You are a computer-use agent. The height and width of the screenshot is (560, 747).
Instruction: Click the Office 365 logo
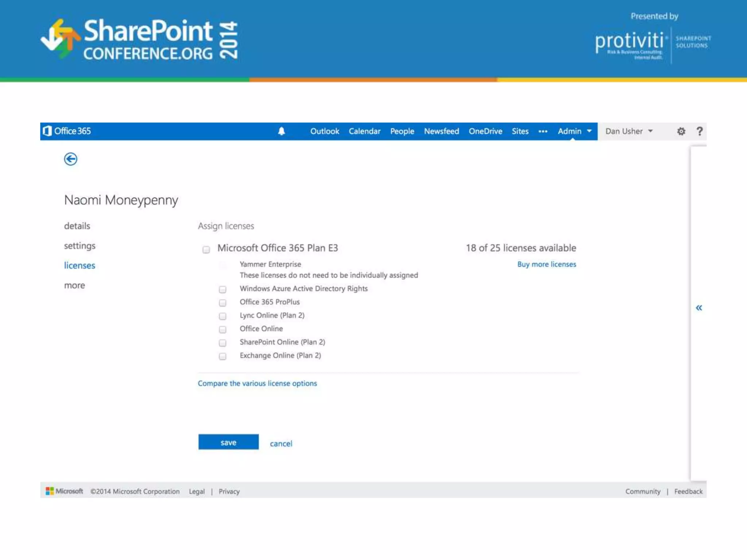[x=67, y=131]
